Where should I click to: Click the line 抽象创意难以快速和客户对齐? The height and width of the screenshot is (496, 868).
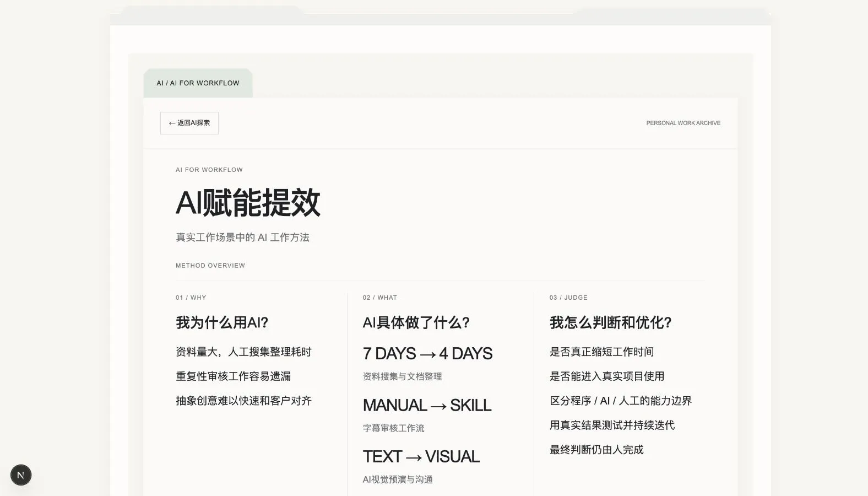click(243, 401)
